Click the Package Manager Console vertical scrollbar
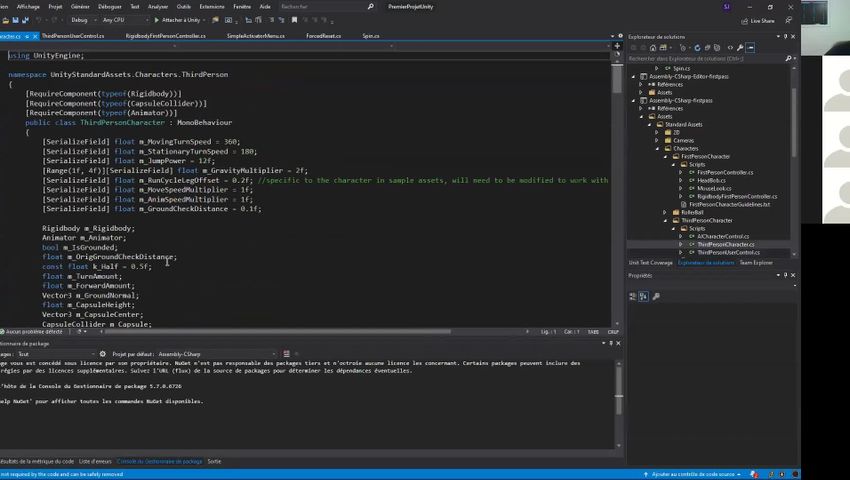This screenshot has height=480, width=850. (x=619, y=389)
